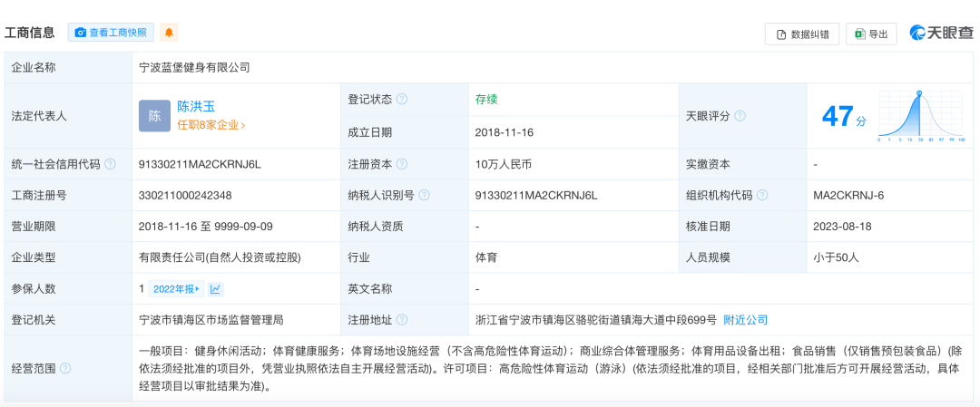Click help icon beside 统一社会信用代码
This screenshot has width=980, height=407.
[x=110, y=164]
